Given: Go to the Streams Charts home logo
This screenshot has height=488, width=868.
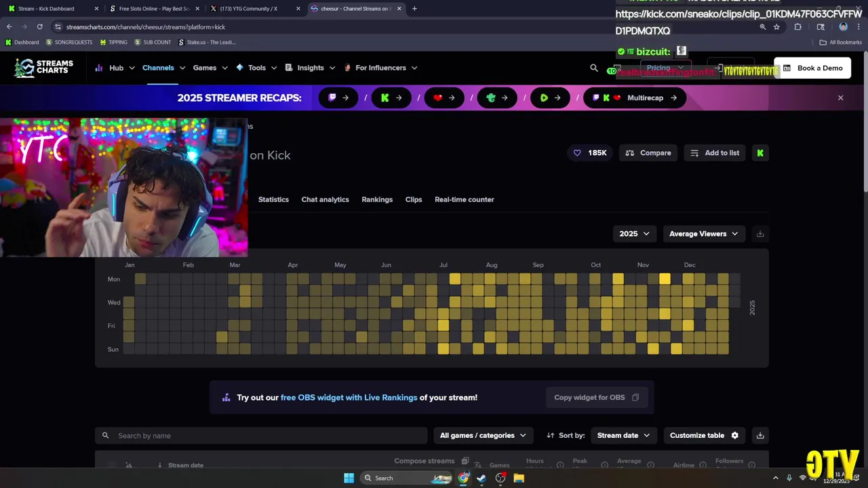Looking at the screenshot, I should coord(43,68).
